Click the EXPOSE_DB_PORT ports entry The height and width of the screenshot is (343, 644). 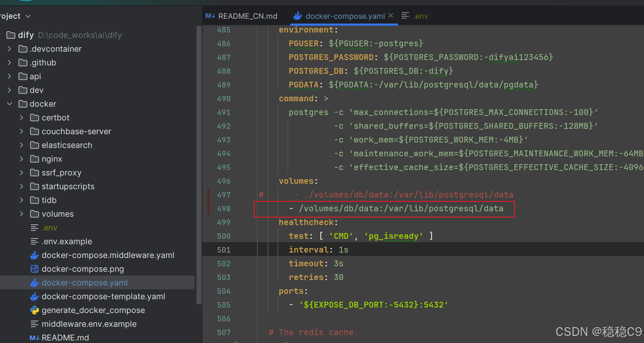pyautogui.click(x=369, y=305)
